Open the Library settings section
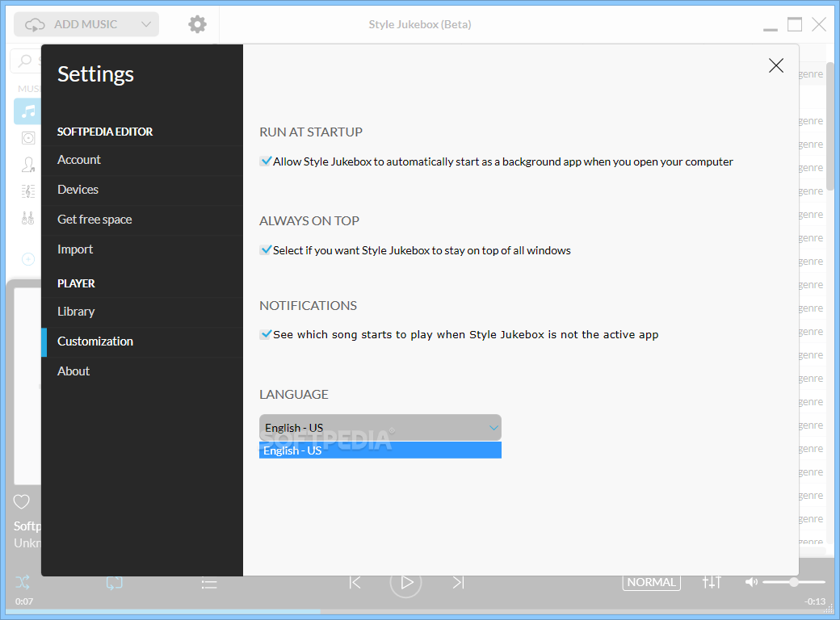Viewport: 840px width, 620px height. pos(142,312)
